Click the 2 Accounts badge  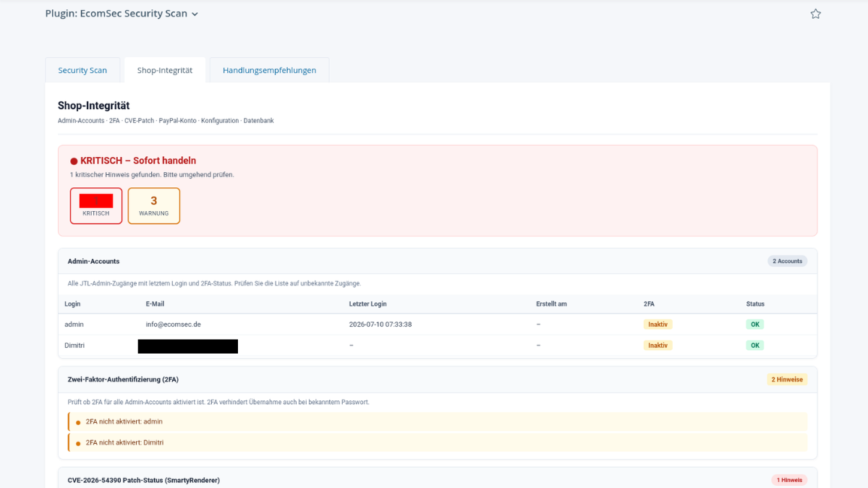pyautogui.click(x=788, y=261)
